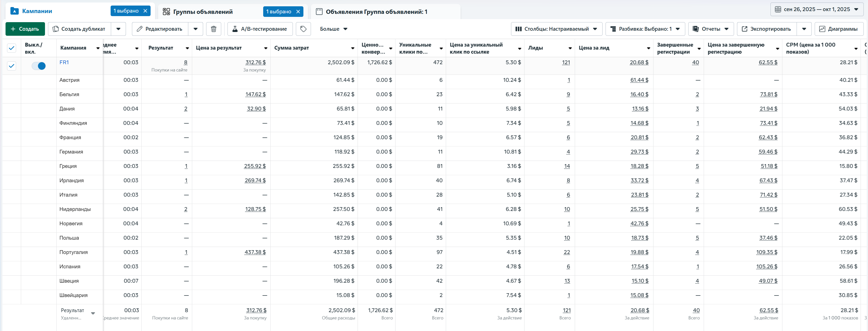868x331 pixels.
Task: Click the green Создать button
Action: [25, 29]
